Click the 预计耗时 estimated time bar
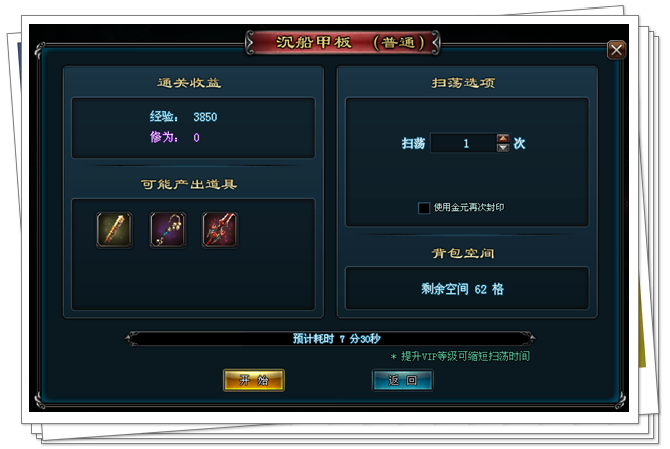This screenshot has height=449, width=670. pos(330,339)
